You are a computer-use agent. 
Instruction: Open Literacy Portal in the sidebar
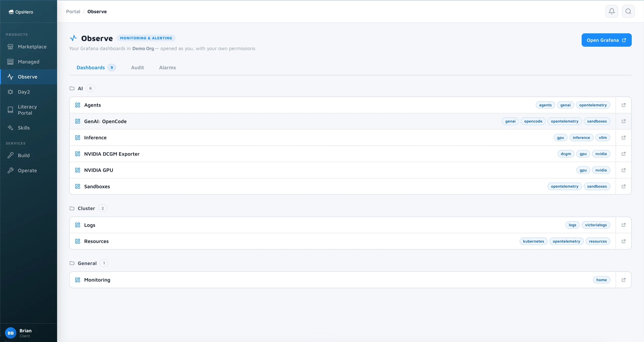click(x=28, y=110)
